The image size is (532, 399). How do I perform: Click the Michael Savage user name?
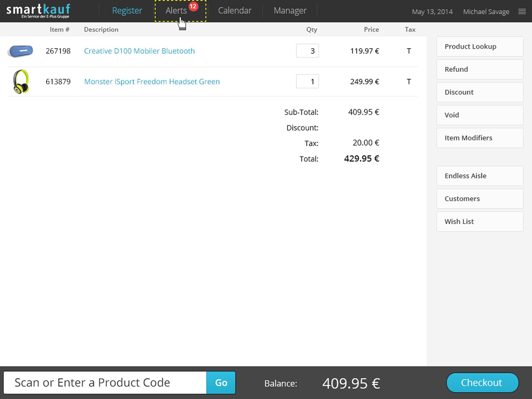[486, 12]
